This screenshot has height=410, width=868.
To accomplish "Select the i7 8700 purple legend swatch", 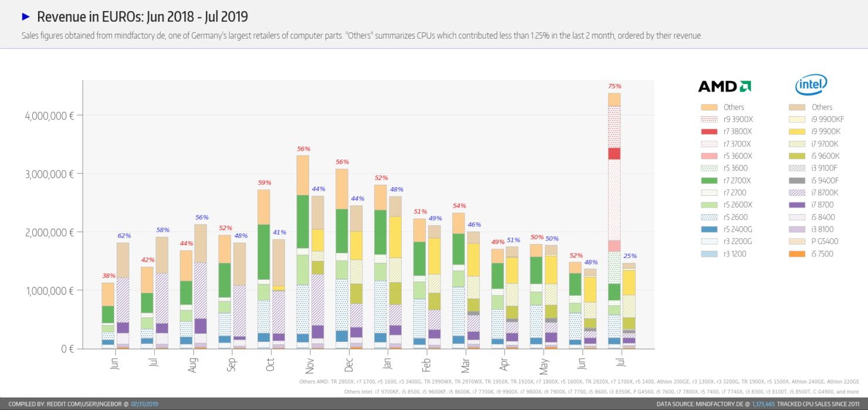I will (797, 205).
